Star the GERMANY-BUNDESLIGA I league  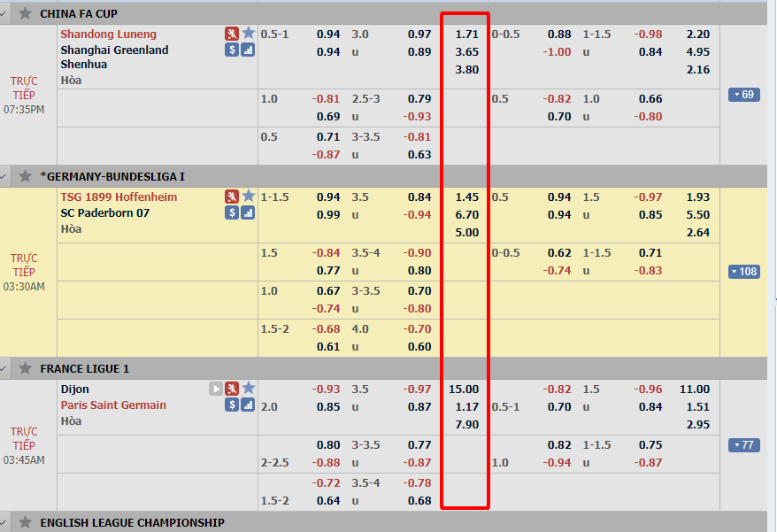tap(25, 176)
